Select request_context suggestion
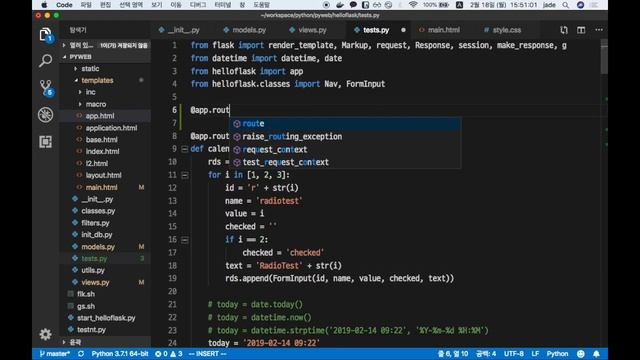This screenshot has width=640, height=360. tap(345, 149)
